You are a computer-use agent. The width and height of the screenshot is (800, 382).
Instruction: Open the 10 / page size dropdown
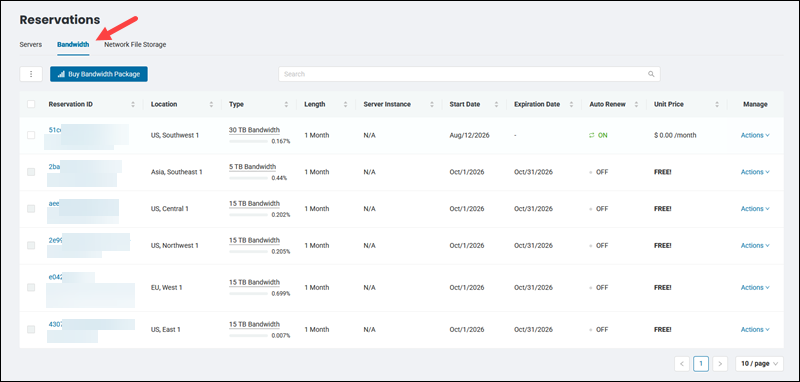pos(759,364)
